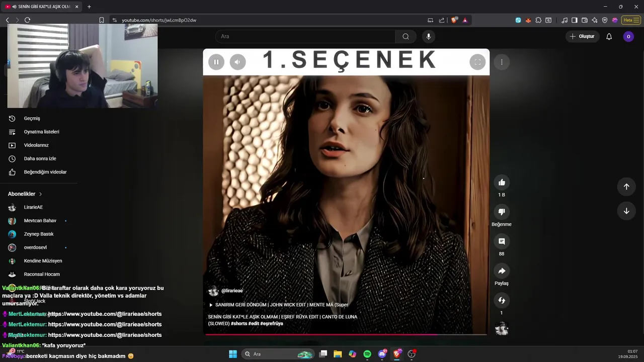
Task: Open OBS Studio from taskbar
Action: [x=412, y=354]
